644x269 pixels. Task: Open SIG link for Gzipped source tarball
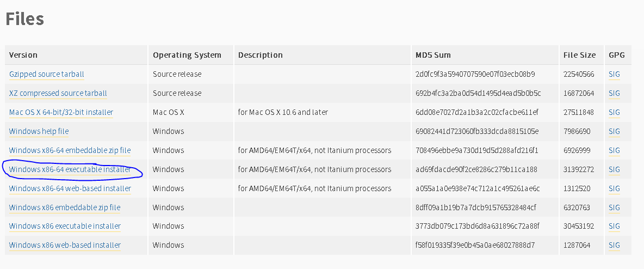(614, 74)
